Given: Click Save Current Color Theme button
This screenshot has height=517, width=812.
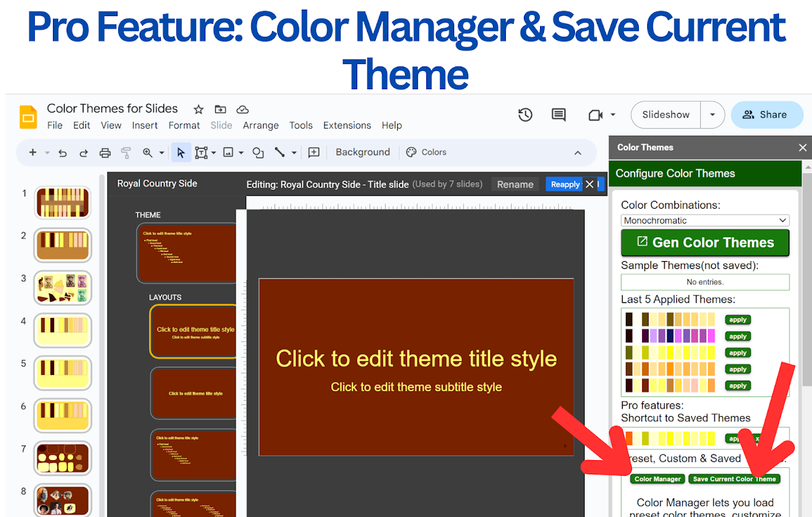Looking at the screenshot, I should (x=734, y=479).
